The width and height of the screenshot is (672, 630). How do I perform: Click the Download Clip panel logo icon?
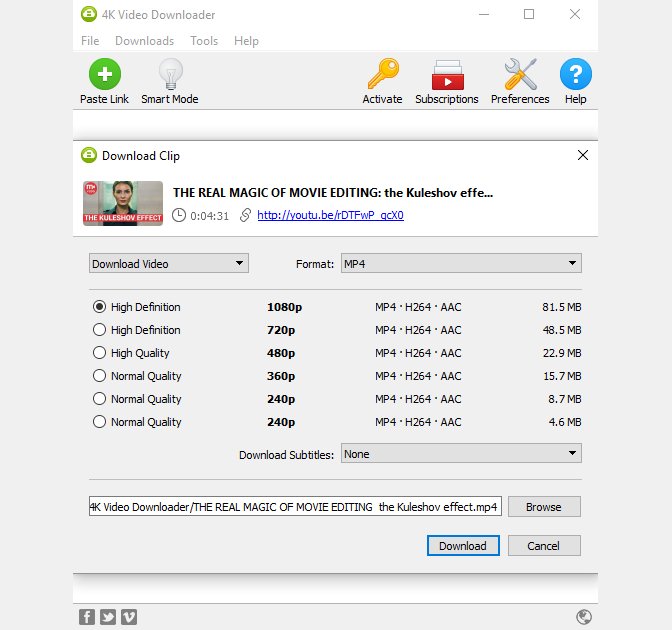coord(89,155)
